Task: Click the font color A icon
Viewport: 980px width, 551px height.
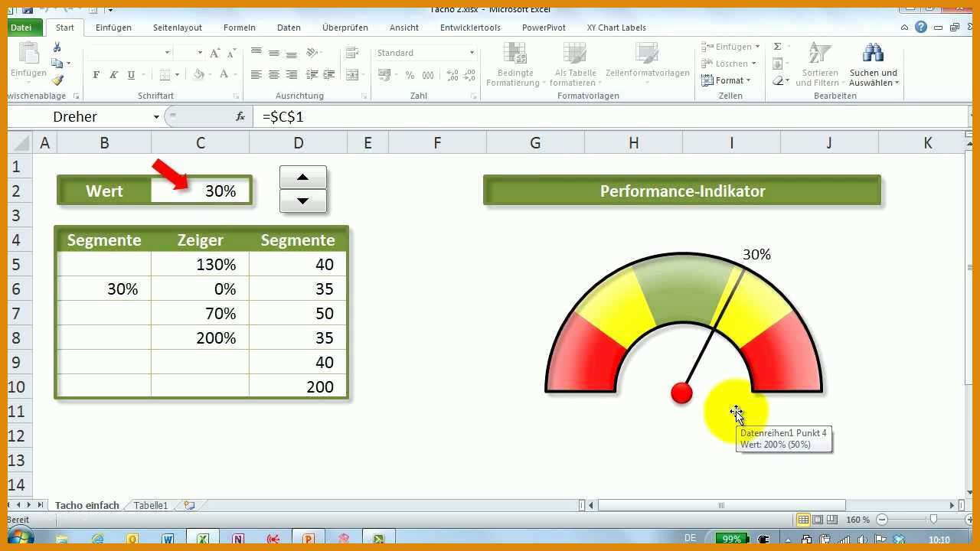Action: click(x=224, y=75)
